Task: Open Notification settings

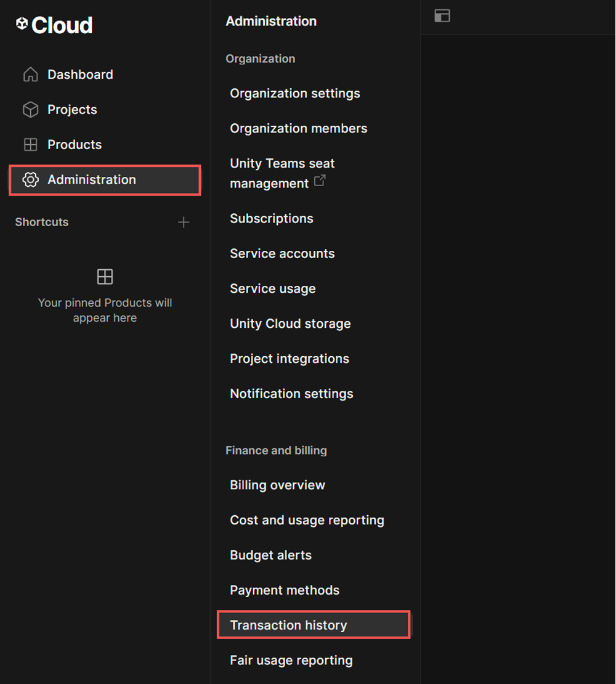Action: [291, 394]
